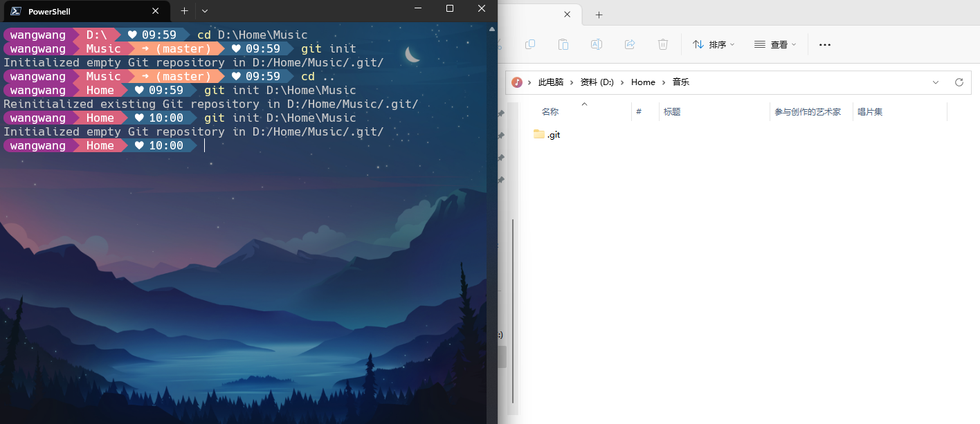Refresh the folder view in address bar
The width and height of the screenshot is (980, 424).
959,82
